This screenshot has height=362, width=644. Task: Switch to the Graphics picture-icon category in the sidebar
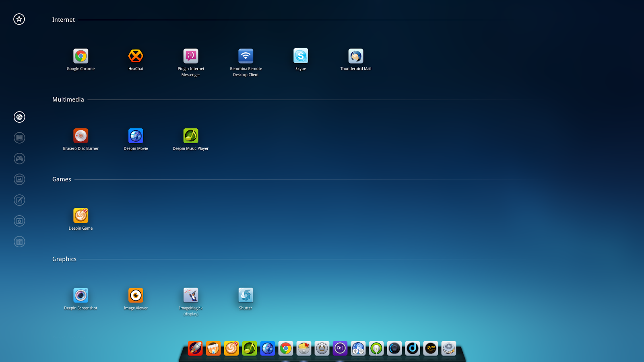[x=19, y=179]
